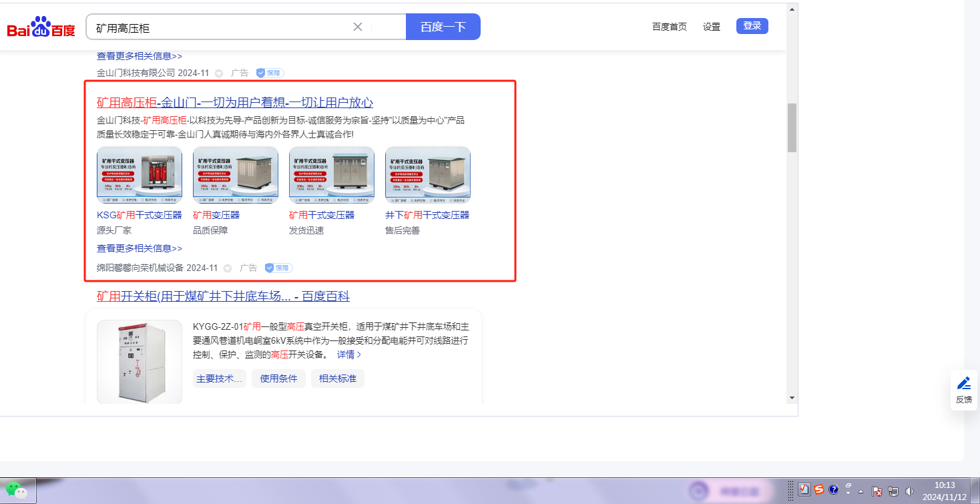Expand the dropdown icon beside 金山门科技有限公司 2024-11
980x504 pixels.
(219, 73)
